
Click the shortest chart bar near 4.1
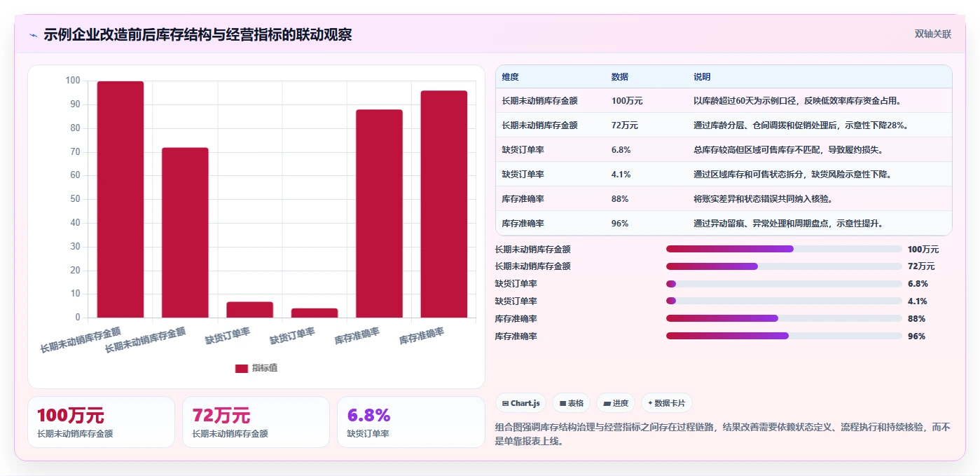315,313
